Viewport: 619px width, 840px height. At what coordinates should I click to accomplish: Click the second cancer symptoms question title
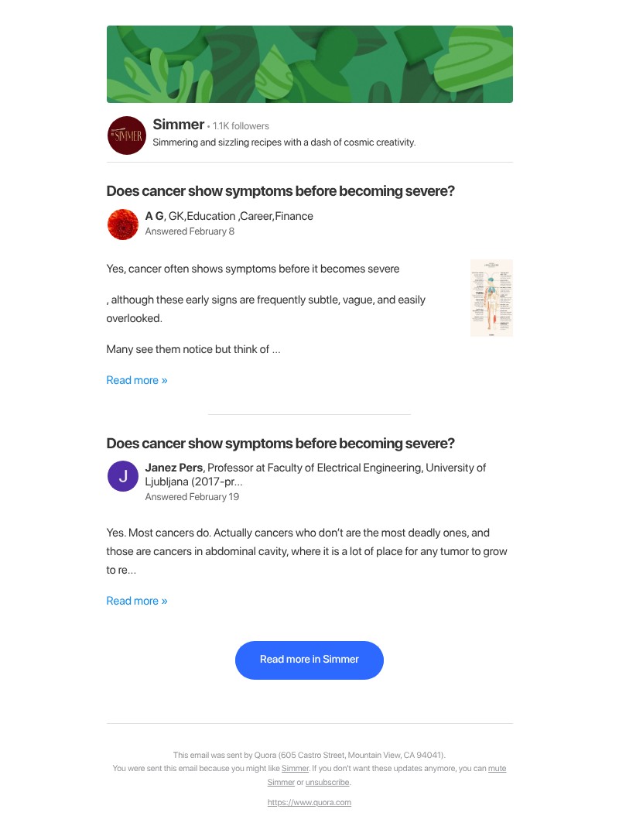(280, 443)
